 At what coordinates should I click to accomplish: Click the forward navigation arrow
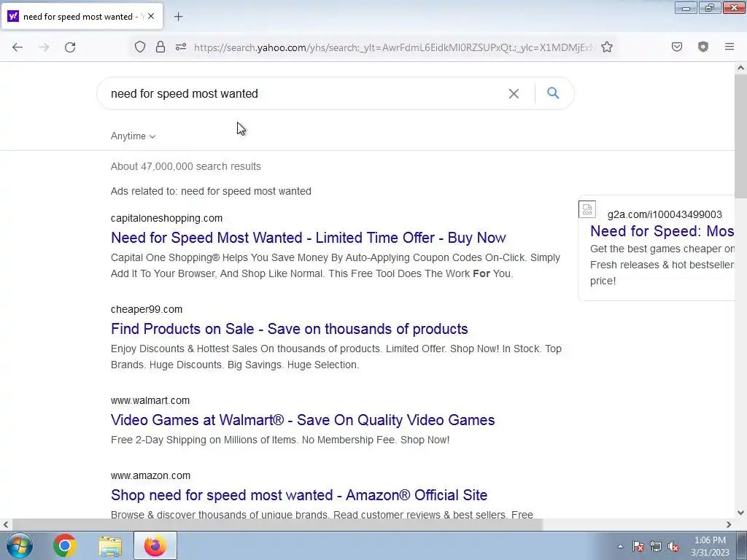pyautogui.click(x=44, y=47)
